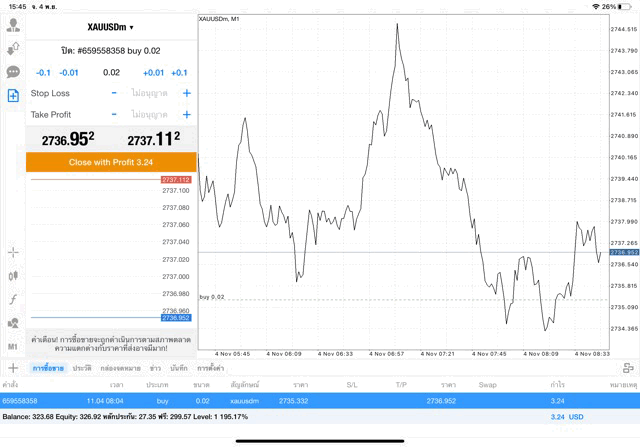The image size is (640, 447).
Task: Open the M1 timeframe selector
Action: click(13, 346)
